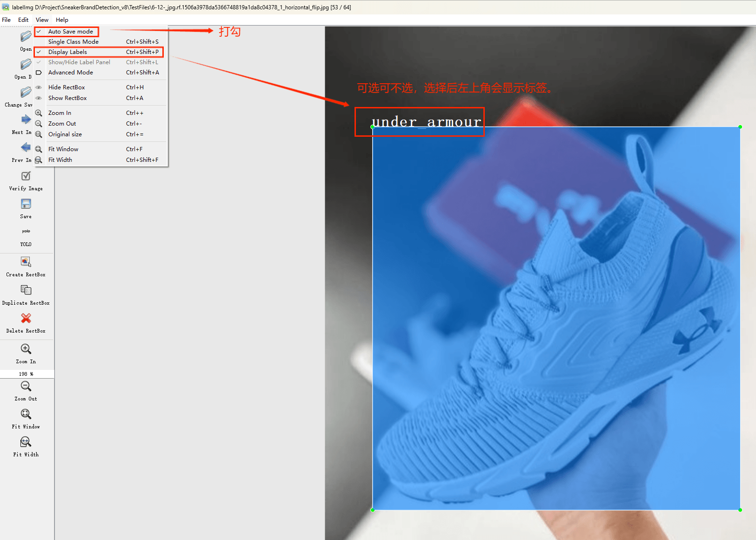Click the bottom-right green corner handle of the box
The width and height of the screenshot is (756, 540).
[x=740, y=510]
